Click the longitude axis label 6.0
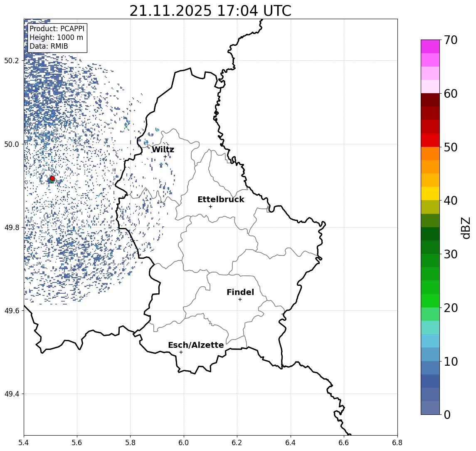 184,443
